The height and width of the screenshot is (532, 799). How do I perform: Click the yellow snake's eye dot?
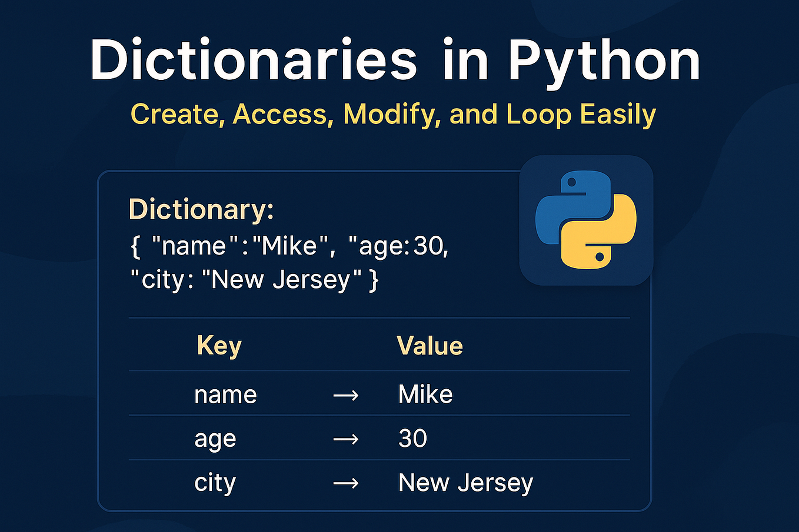tap(599, 256)
